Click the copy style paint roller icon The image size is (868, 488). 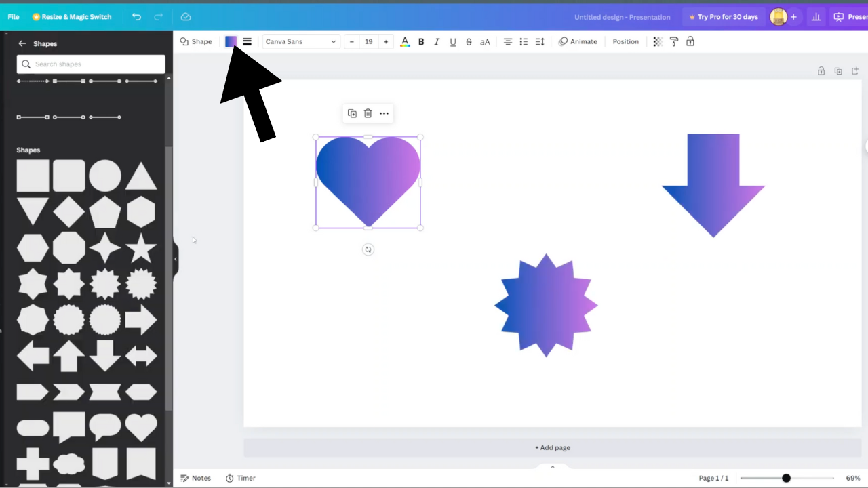pyautogui.click(x=674, y=41)
